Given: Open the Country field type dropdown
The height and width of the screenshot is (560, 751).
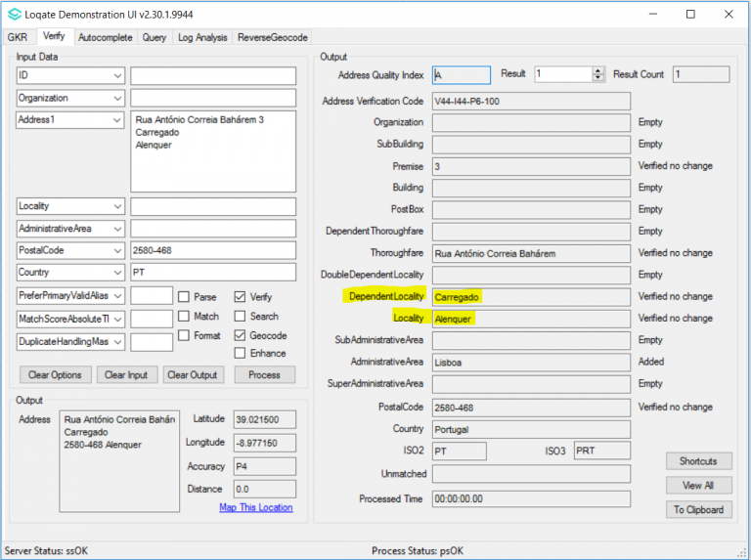Looking at the screenshot, I should 117,273.
